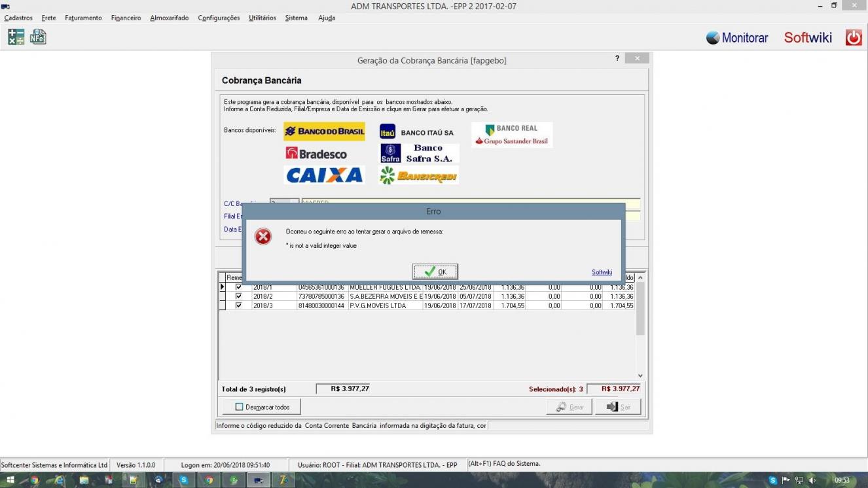Switch to Skype on the taskbar
Viewport: 868px width, 488px height.
tap(184, 480)
